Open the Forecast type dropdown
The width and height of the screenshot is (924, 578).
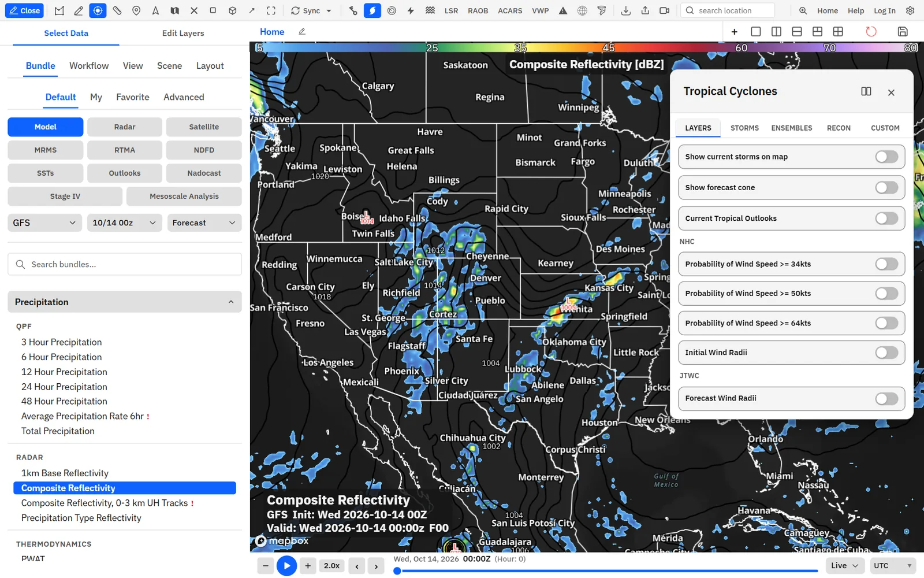(x=204, y=223)
